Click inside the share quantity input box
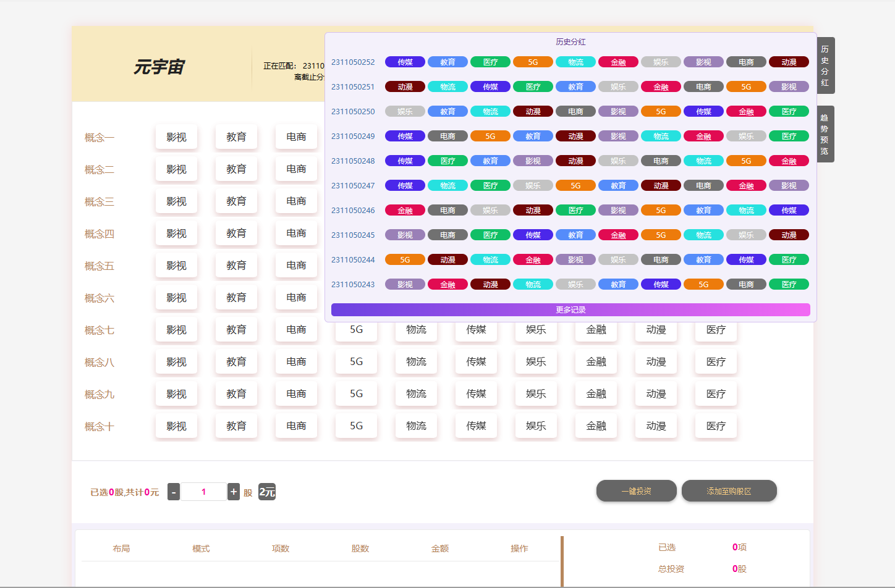Image resolution: width=895 pixels, height=588 pixels. (x=203, y=492)
